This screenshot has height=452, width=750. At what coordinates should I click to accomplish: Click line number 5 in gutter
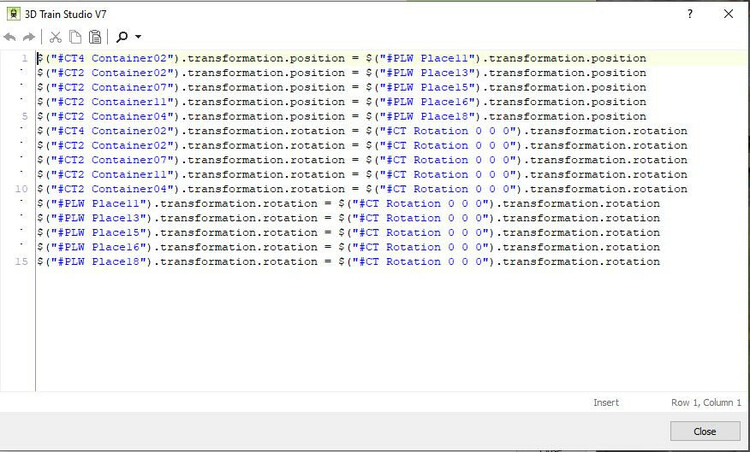pyautogui.click(x=24, y=116)
